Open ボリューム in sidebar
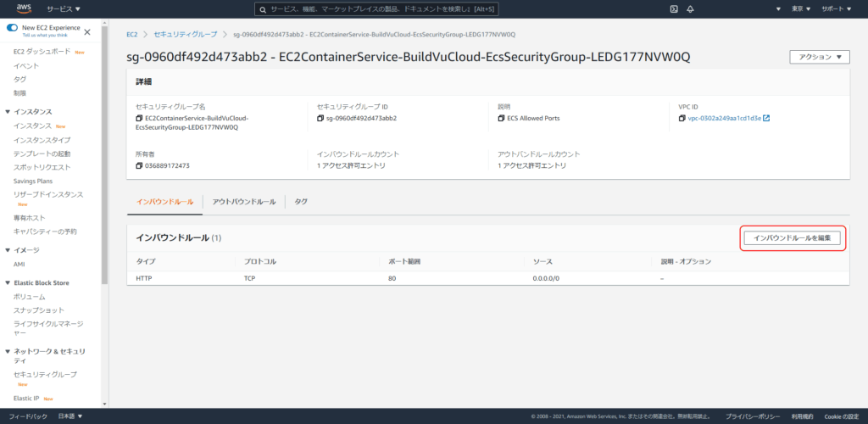The image size is (868, 424). point(30,297)
